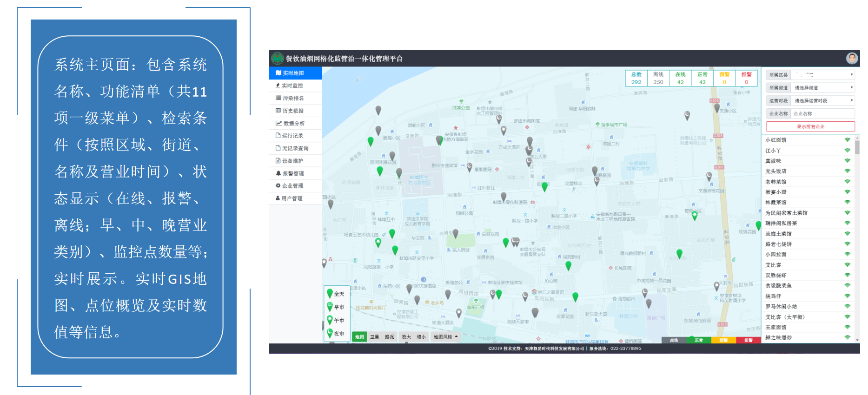
Task: Toggle the 路况 traffic layer
Action: pos(389,337)
